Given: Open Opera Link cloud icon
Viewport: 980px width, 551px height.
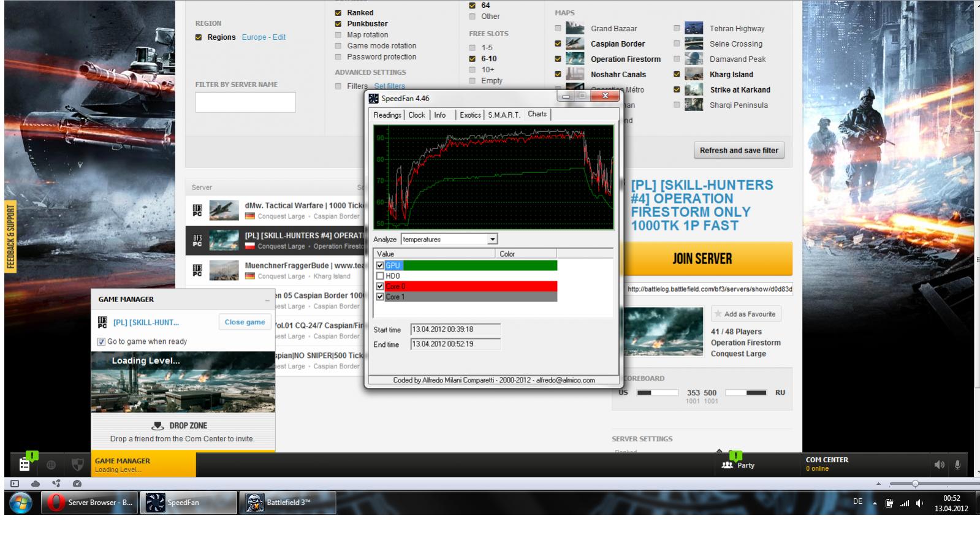Looking at the screenshot, I should click(36, 484).
